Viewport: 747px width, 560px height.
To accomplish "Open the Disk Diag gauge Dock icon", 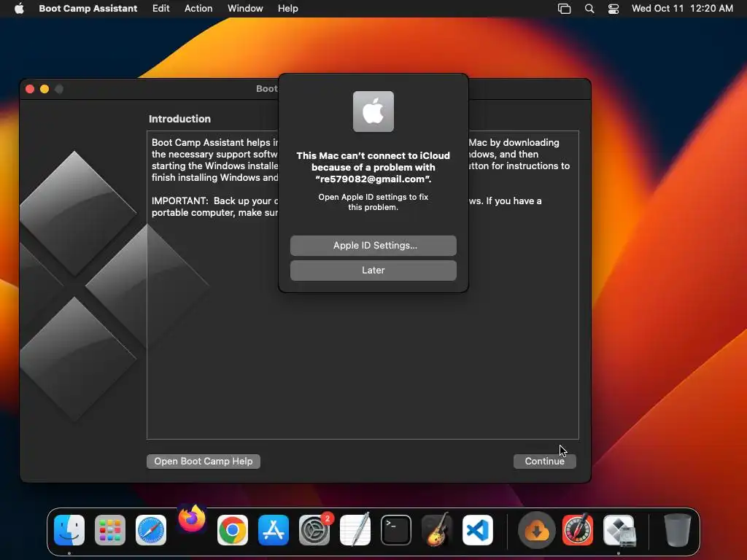I will coord(578,530).
